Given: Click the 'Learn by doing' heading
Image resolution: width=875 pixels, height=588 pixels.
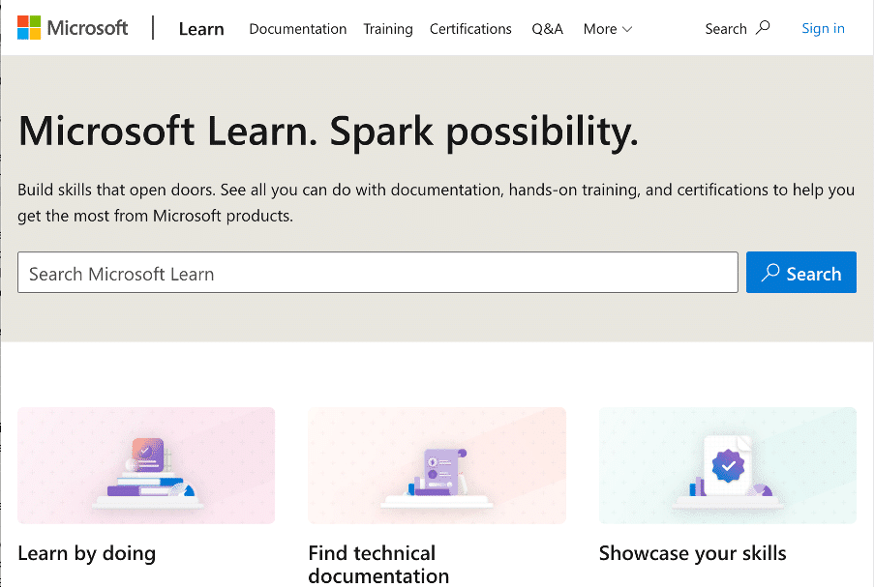Looking at the screenshot, I should [86, 554].
